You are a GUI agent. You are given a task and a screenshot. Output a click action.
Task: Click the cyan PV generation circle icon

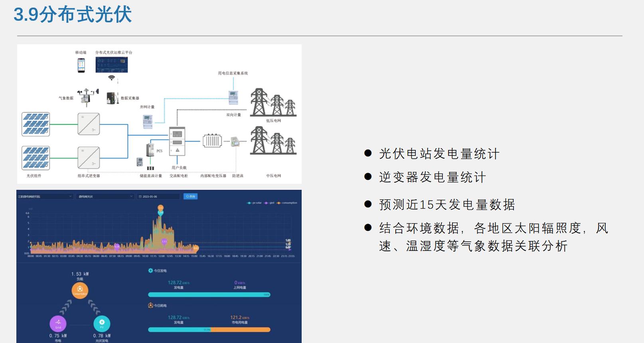[102, 323]
